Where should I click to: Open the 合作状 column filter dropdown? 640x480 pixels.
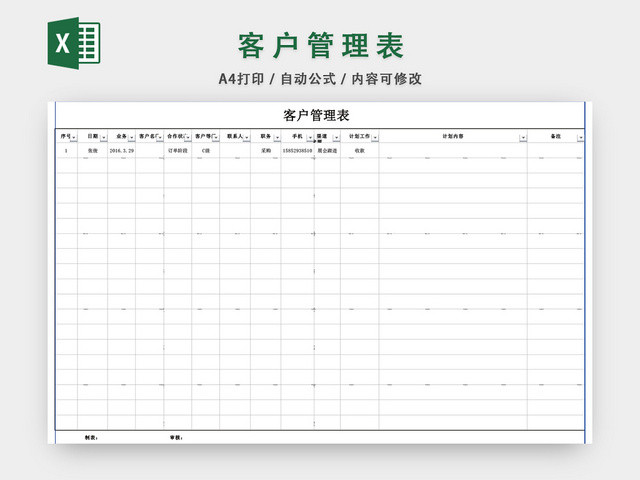188,138
